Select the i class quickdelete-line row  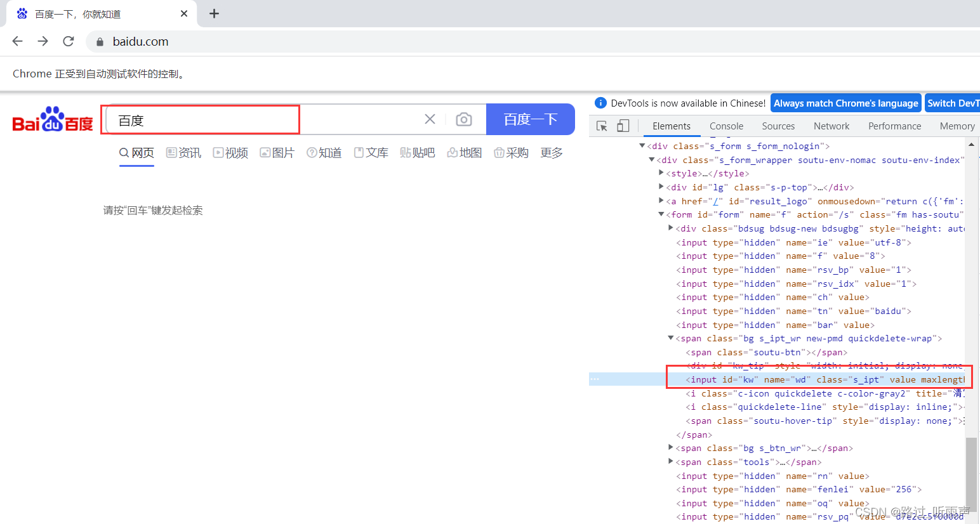(825, 407)
